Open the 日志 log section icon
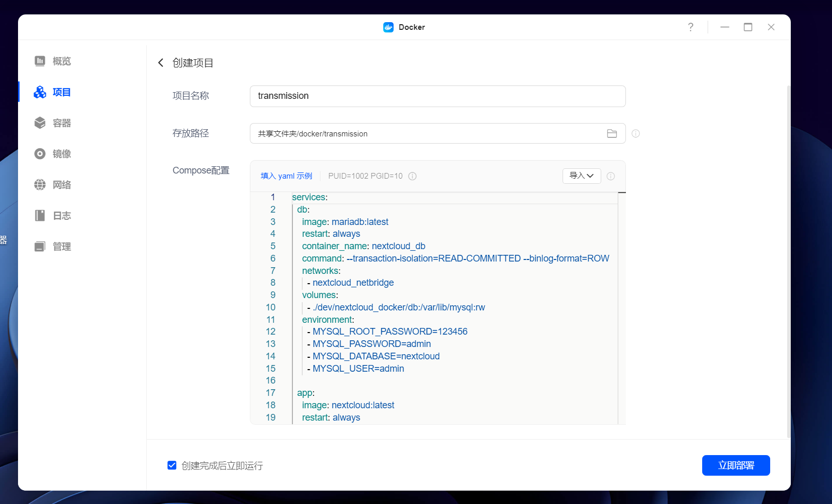 coord(40,216)
